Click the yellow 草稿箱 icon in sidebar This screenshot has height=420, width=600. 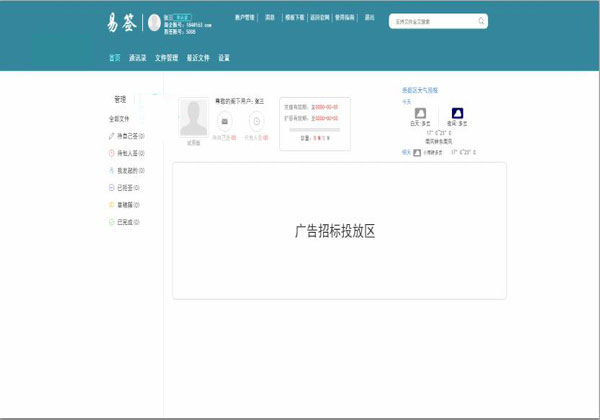[111, 205]
